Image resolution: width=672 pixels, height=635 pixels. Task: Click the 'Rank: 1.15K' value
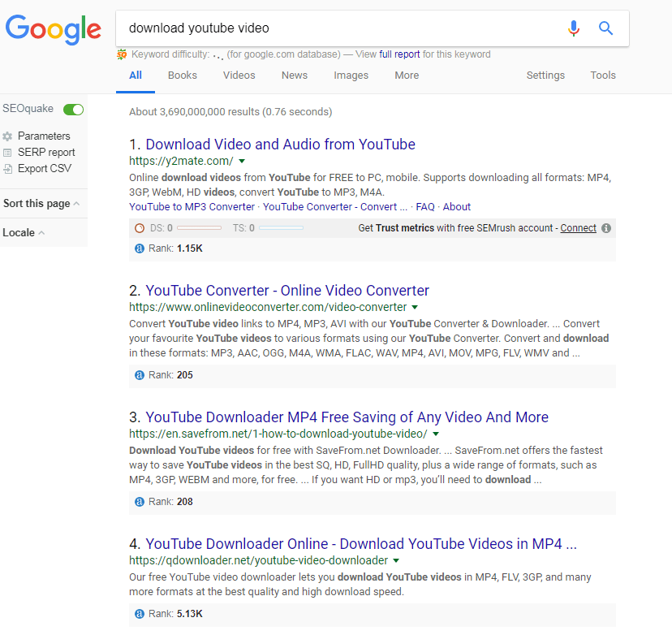coord(190,248)
